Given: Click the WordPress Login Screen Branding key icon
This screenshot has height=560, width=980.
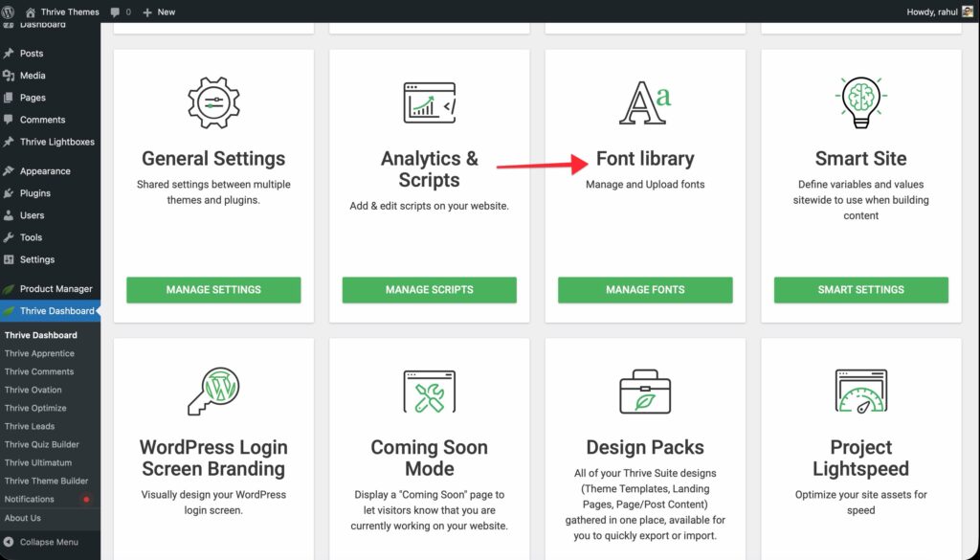Looking at the screenshot, I should pos(213,392).
